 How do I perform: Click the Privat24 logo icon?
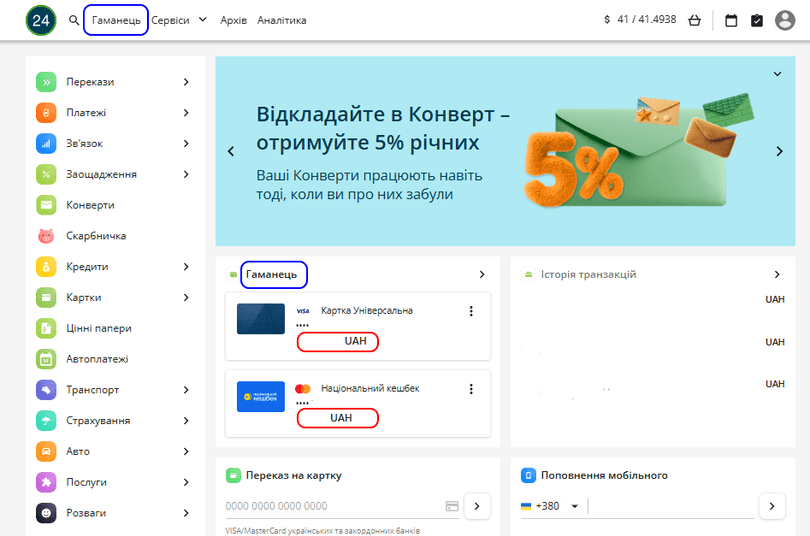pyautogui.click(x=41, y=20)
